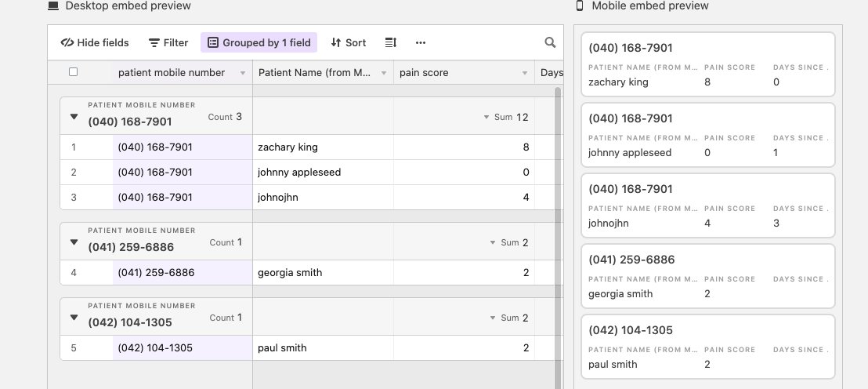Open georgia smith card in mobile preview
Image resolution: width=868 pixels, height=389 pixels.
click(x=708, y=276)
